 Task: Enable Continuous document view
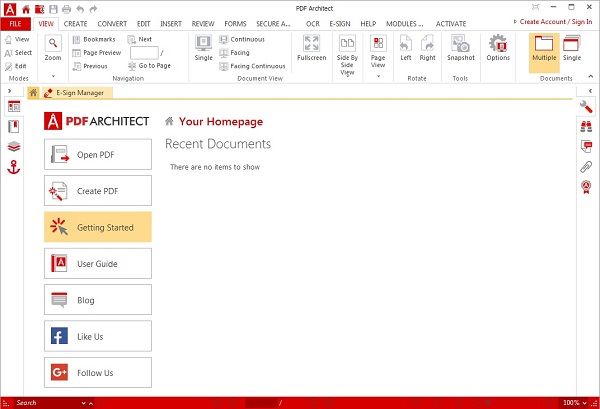(242, 39)
